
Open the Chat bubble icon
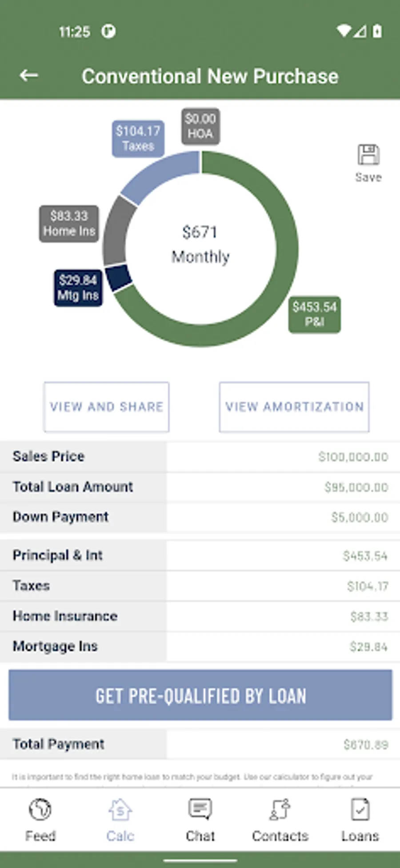click(x=200, y=809)
